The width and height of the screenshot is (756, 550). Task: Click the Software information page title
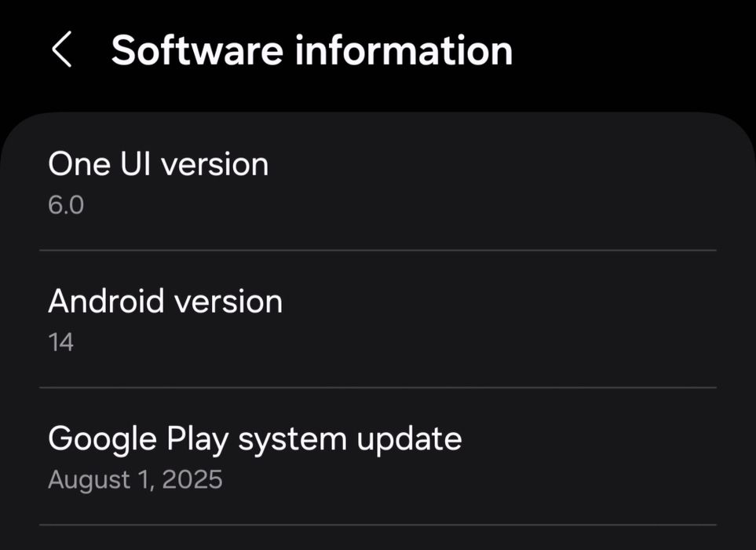pos(312,50)
